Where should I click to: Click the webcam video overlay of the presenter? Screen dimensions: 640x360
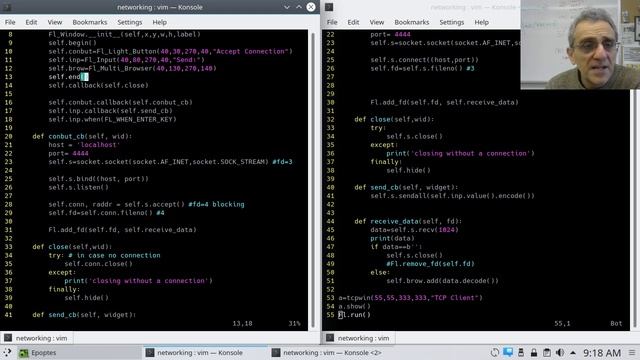tap(580, 44)
